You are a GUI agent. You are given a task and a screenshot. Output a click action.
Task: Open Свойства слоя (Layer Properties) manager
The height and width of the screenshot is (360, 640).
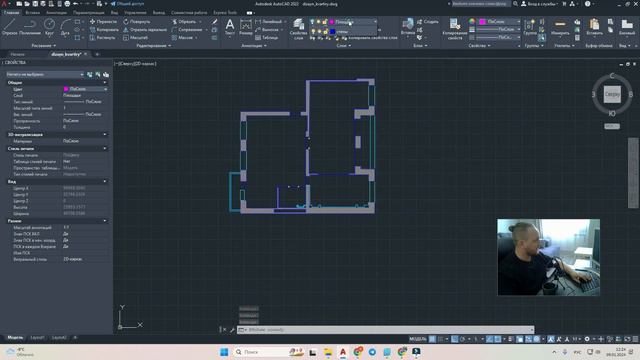[298, 29]
